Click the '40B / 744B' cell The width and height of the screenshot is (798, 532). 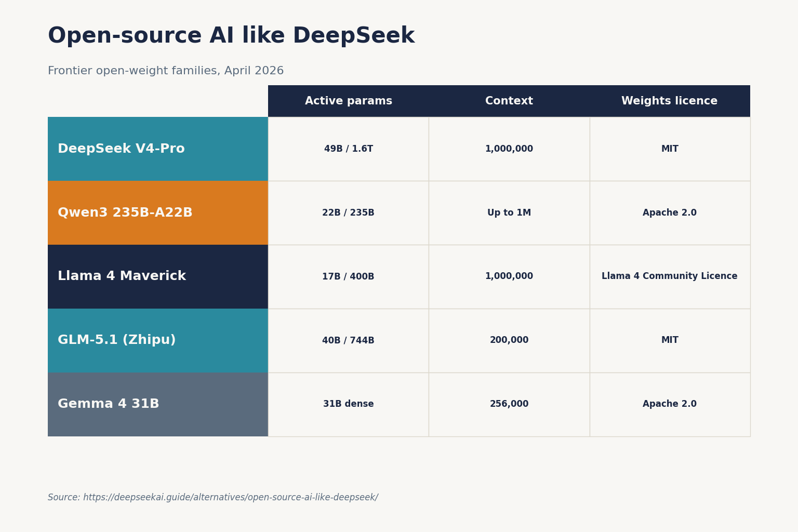click(349, 341)
